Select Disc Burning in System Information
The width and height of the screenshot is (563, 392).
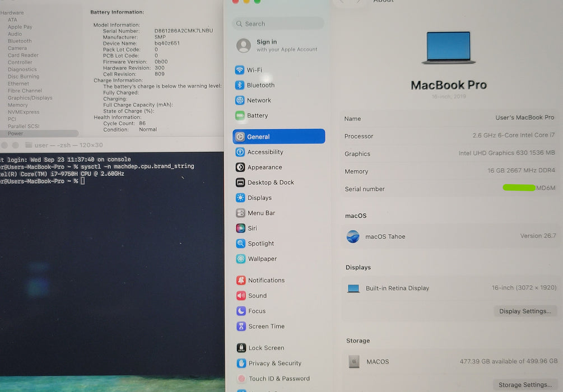pyautogui.click(x=24, y=77)
